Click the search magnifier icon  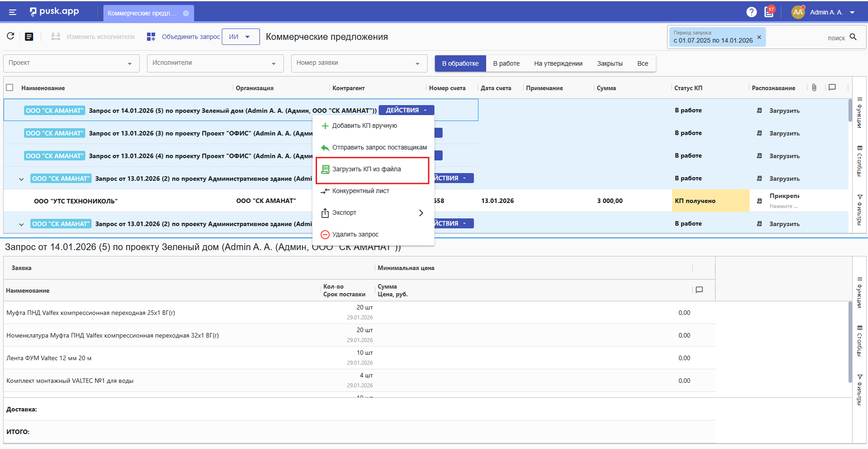(x=853, y=37)
